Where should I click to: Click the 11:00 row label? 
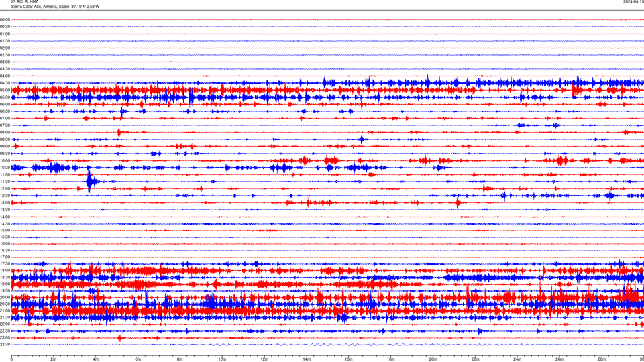pyautogui.click(x=5, y=174)
